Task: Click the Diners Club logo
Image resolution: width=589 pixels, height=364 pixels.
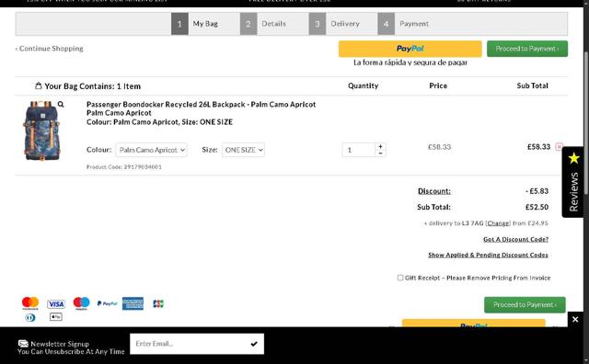Action: pos(30,317)
